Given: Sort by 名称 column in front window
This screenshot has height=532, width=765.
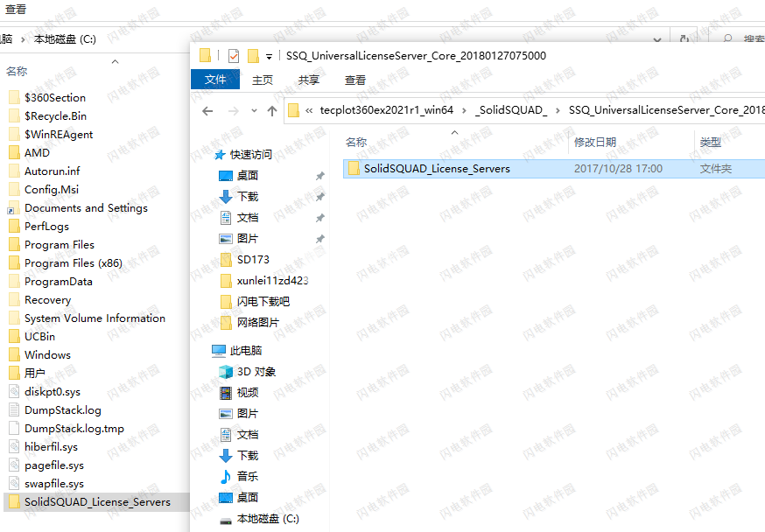Looking at the screenshot, I should click(x=356, y=143).
